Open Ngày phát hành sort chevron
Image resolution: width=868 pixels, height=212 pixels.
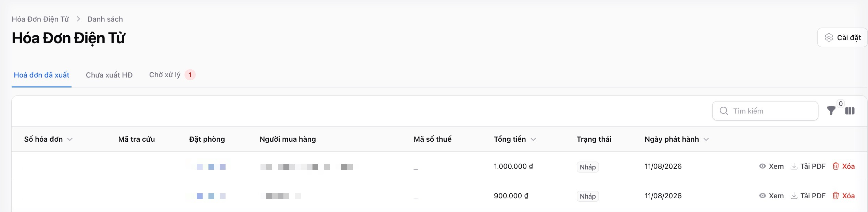point(706,139)
